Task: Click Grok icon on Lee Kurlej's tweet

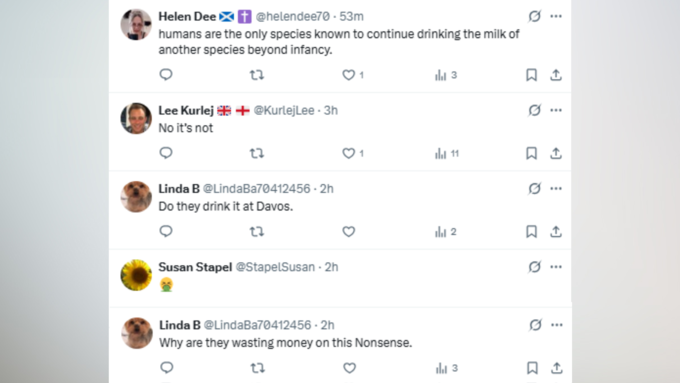Action: [534, 110]
